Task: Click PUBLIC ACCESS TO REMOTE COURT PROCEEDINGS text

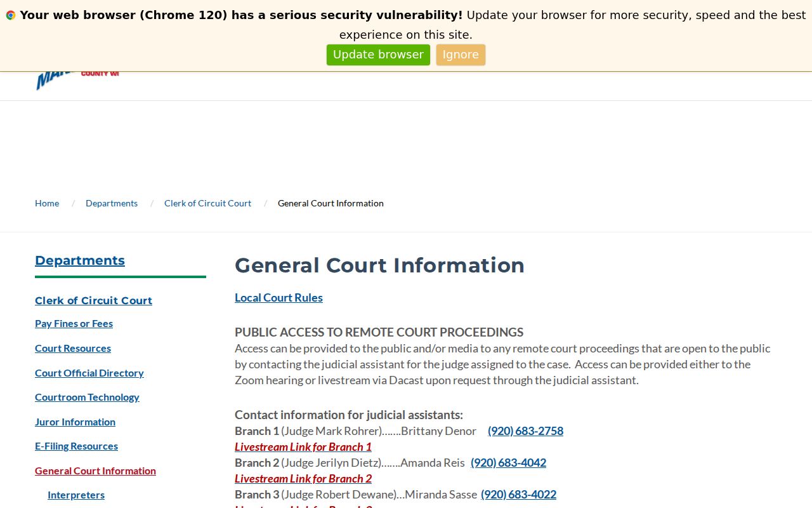Action: [x=379, y=332]
